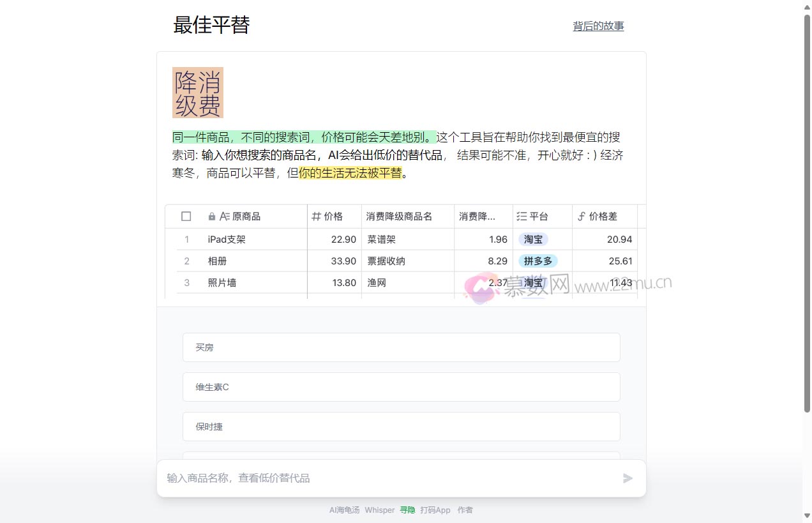The height and width of the screenshot is (523, 812).
Task: Click the 消费降级商品名 column header
Action: pyautogui.click(x=399, y=216)
